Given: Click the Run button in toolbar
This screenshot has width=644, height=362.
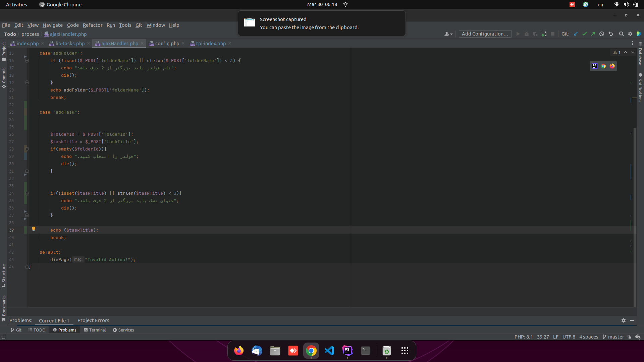Looking at the screenshot, I should 518,34.
